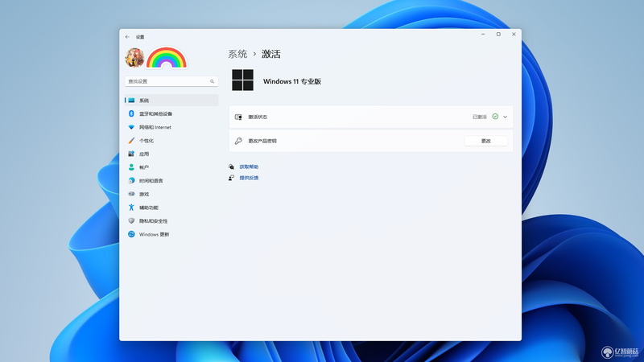Click the personalization paintbrush icon
The width and height of the screenshot is (644, 362).
click(x=131, y=140)
